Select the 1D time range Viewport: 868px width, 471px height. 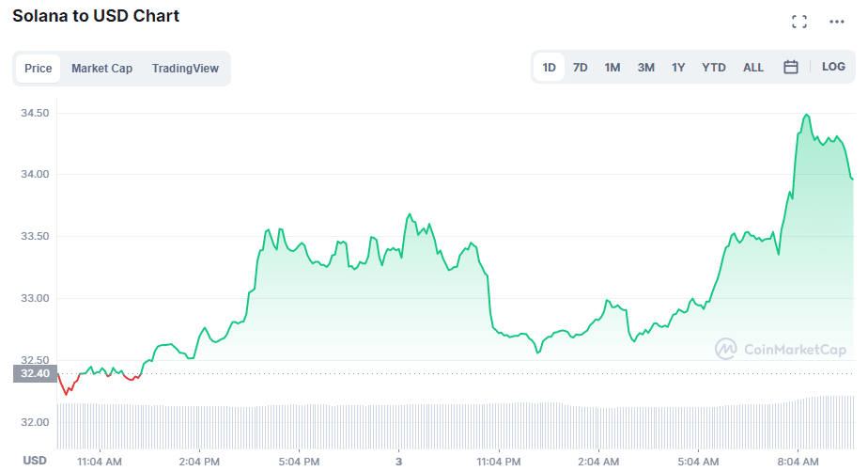coord(550,68)
